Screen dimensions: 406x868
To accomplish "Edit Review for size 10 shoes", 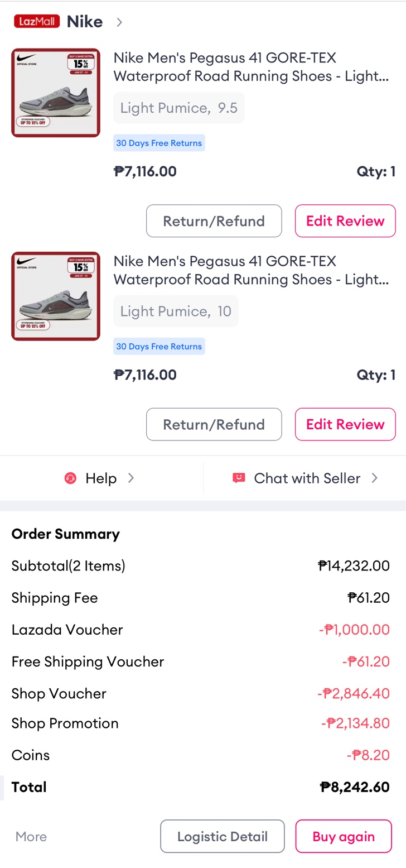I will pyautogui.click(x=345, y=424).
